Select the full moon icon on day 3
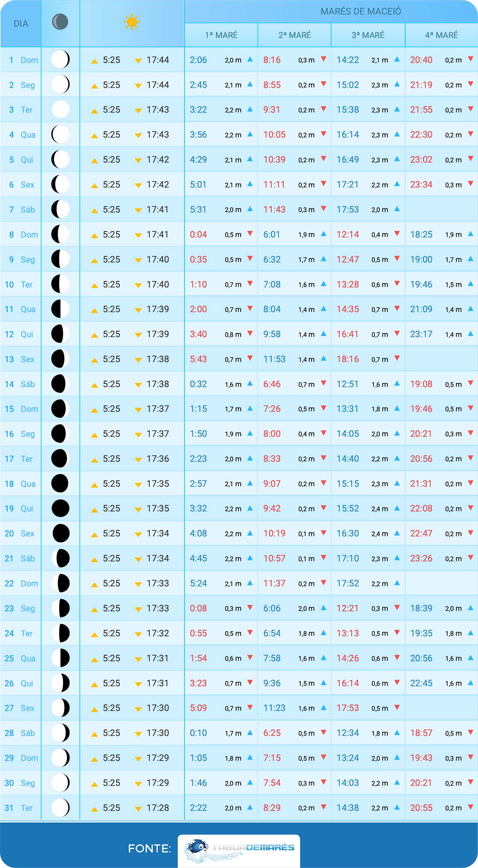The height and width of the screenshot is (868, 478). point(60,110)
